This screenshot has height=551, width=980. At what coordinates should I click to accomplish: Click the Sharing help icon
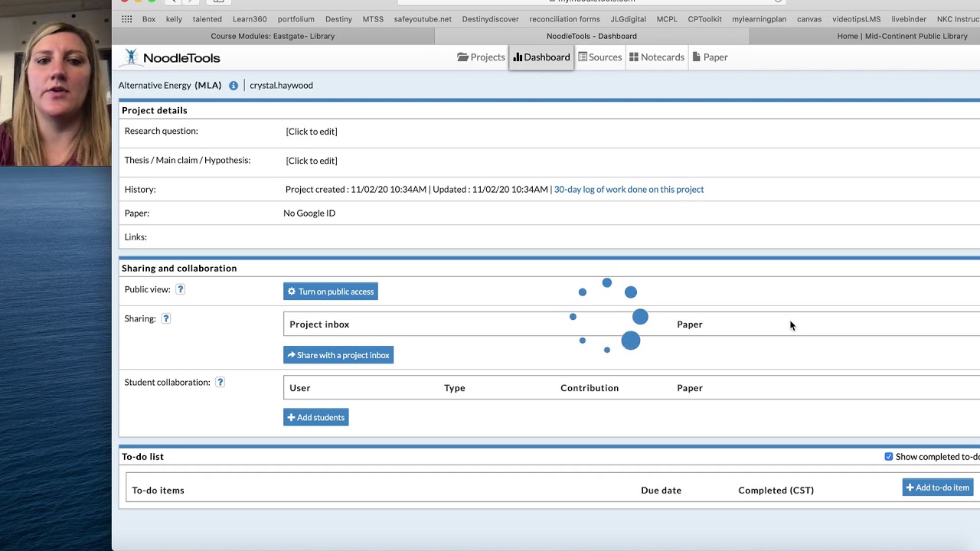(x=166, y=318)
